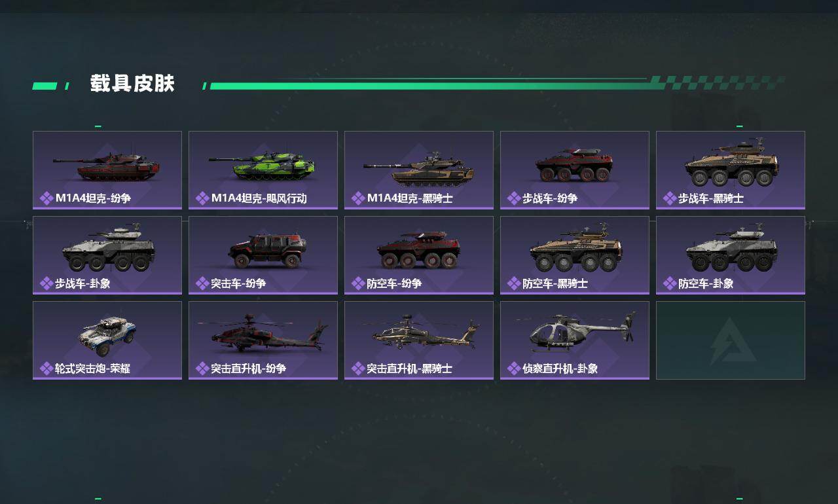Image resolution: width=838 pixels, height=504 pixels.
Task: Click the rarity icon next to 步战车-黑骑士
Action: tap(670, 198)
